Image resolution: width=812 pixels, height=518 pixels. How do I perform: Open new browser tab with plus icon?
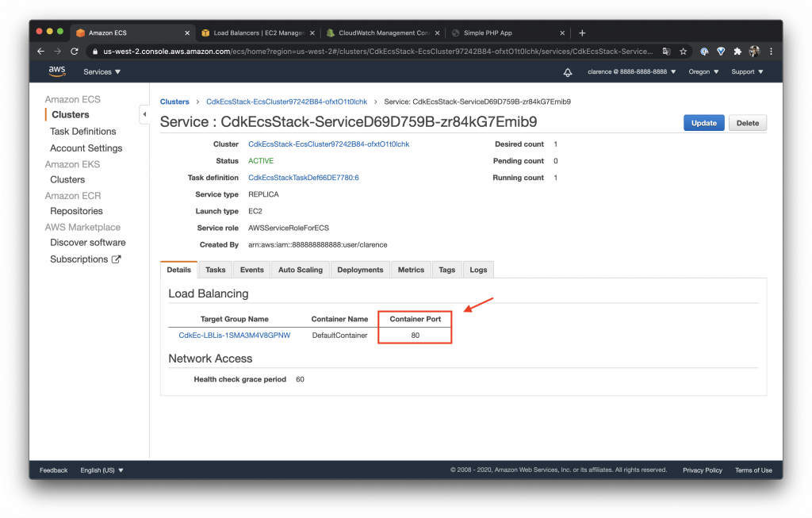[582, 33]
